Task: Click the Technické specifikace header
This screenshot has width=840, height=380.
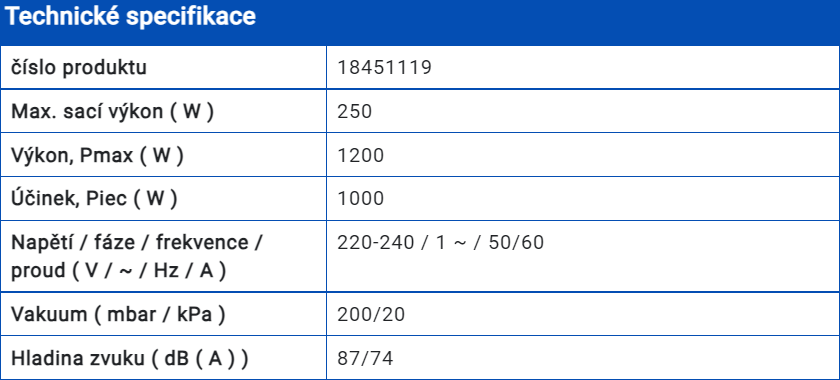Action: click(x=420, y=23)
